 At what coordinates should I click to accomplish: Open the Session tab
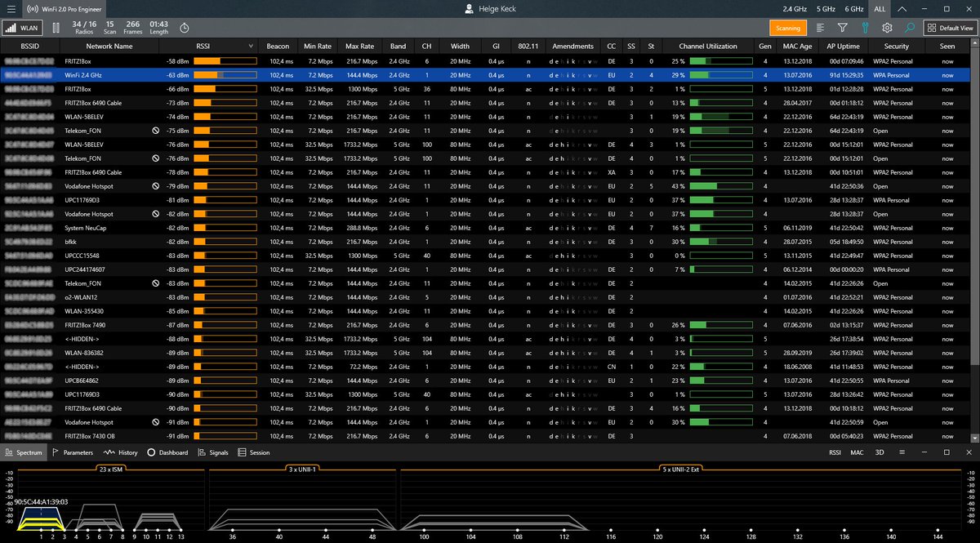[x=253, y=452]
